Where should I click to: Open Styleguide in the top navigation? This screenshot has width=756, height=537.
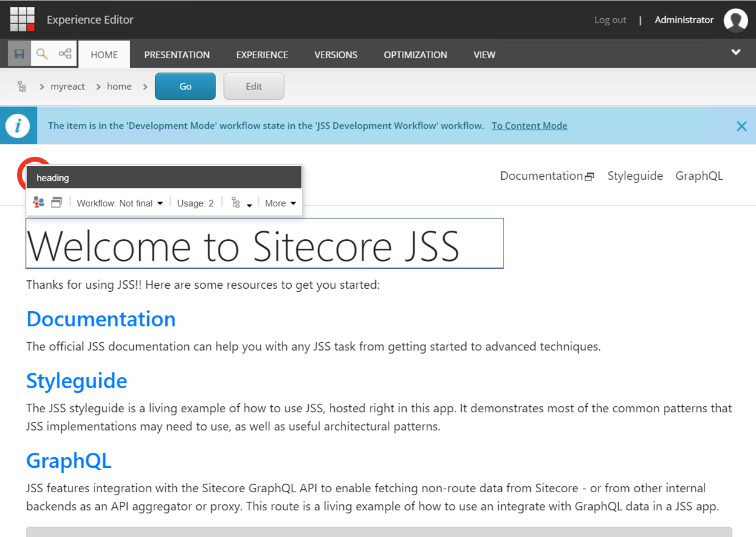point(636,176)
